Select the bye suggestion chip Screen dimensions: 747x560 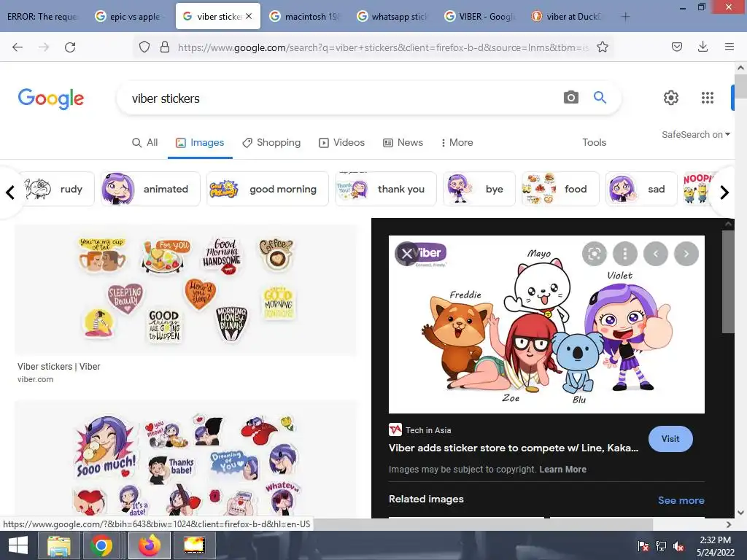point(479,189)
